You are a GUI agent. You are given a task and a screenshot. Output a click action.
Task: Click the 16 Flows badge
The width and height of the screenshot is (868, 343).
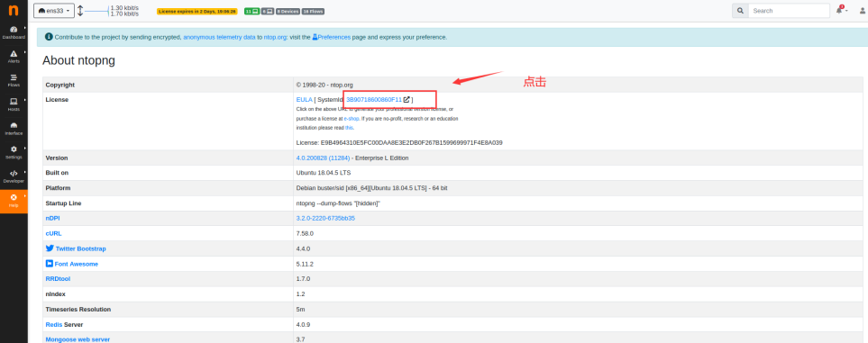click(x=314, y=11)
